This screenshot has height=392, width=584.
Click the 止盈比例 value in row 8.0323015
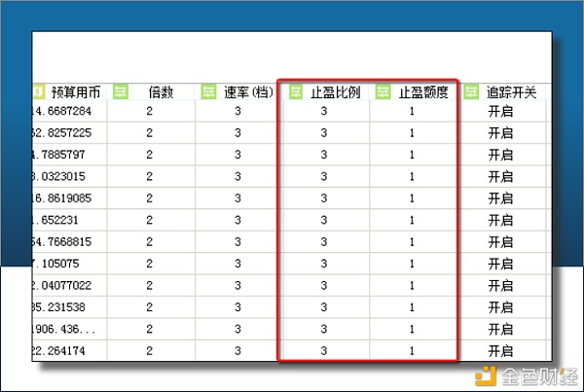pyautogui.click(x=324, y=176)
